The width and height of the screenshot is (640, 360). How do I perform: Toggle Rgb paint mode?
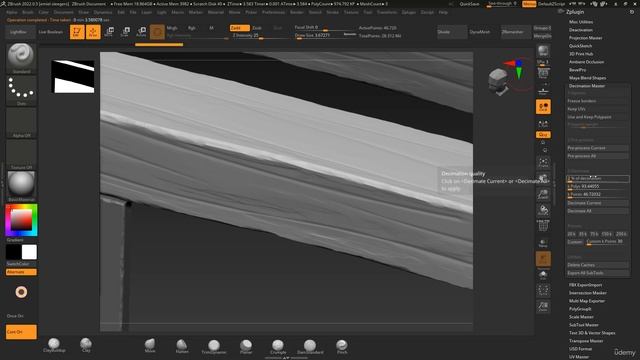tap(191, 28)
